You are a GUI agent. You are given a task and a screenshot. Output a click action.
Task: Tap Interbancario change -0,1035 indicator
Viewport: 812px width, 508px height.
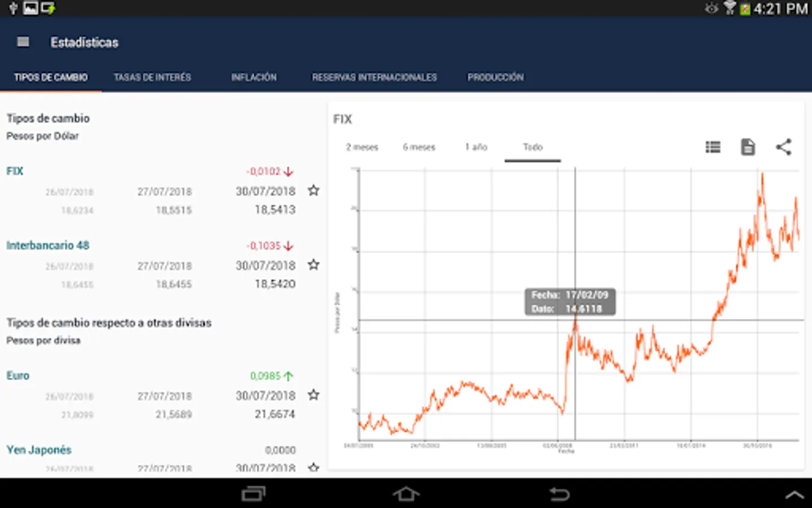tap(270, 246)
